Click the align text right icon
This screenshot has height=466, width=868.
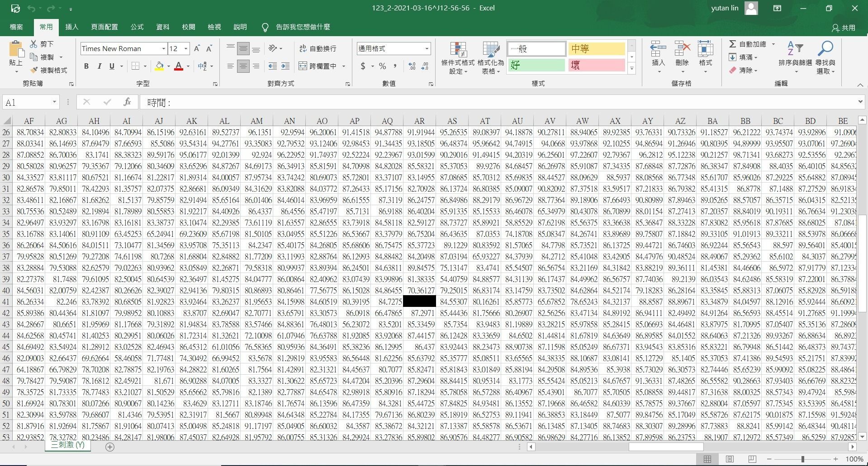tap(256, 66)
